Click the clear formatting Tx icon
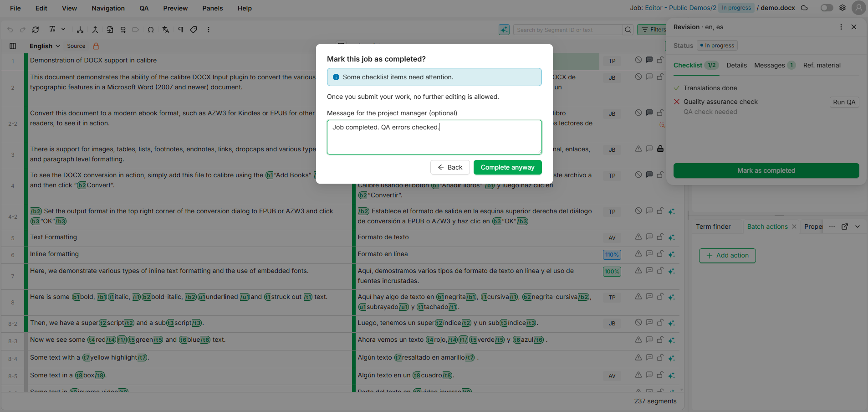The image size is (868, 412). 52,29
